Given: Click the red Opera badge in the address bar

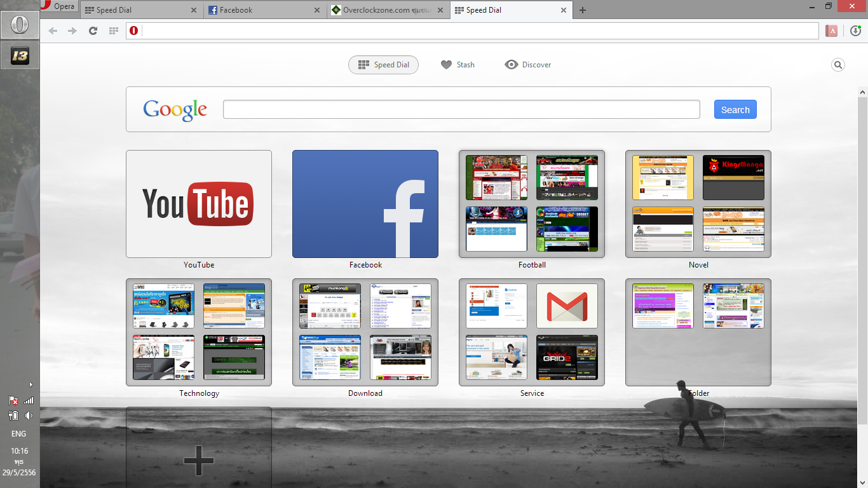Looking at the screenshot, I should pos(133,30).
